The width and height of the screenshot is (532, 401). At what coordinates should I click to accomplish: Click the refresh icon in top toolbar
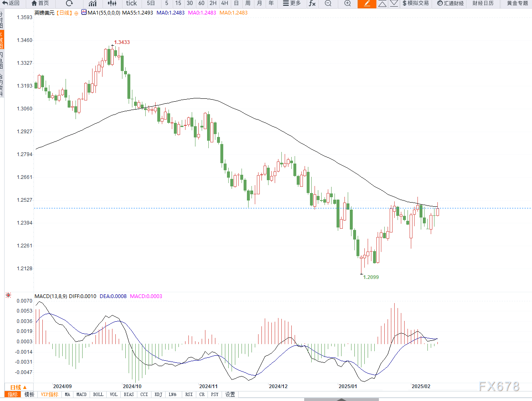pos(69,3)
